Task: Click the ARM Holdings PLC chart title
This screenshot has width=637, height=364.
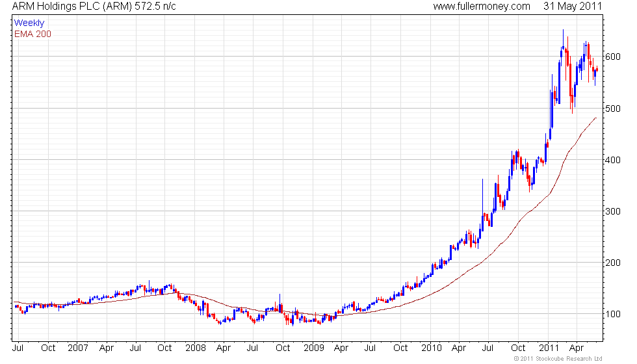Action: point(94,6)
